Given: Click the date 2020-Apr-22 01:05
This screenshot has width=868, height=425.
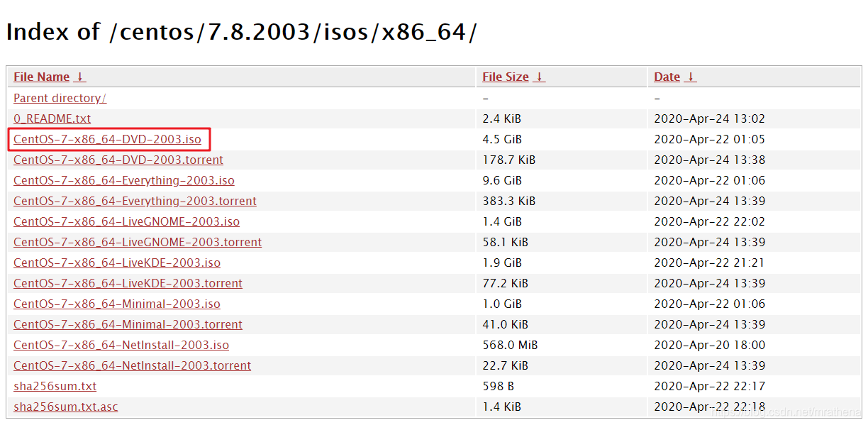Looking at the screenshot, I should 709,139.
